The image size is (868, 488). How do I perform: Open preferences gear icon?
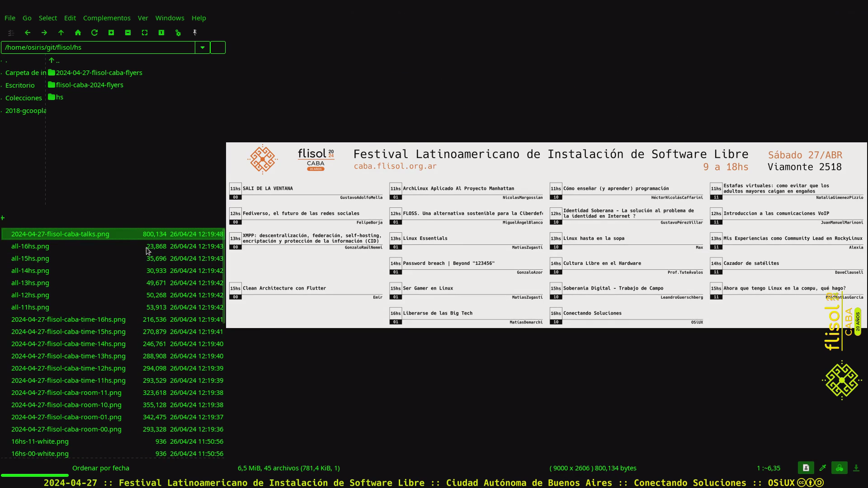[178, 33]
